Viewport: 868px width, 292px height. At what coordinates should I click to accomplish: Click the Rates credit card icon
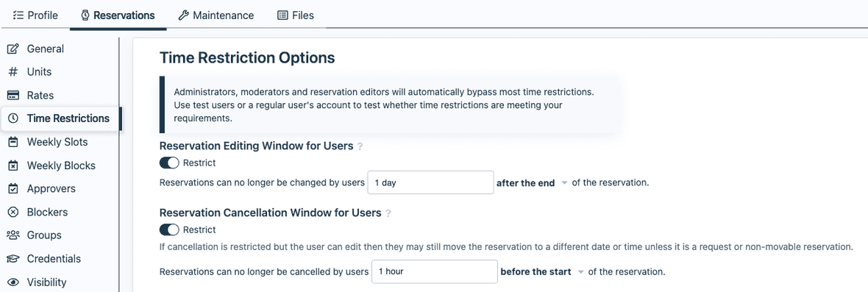pyautogui.click(x=13, y=95)
